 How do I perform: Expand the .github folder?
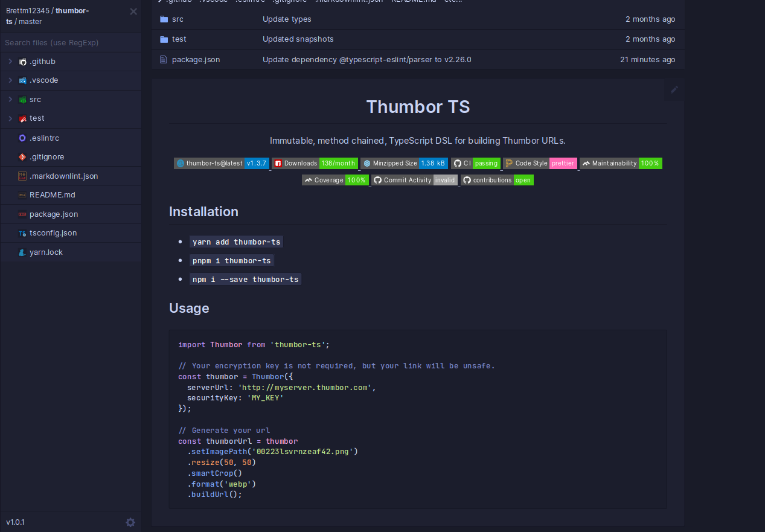click(x=10, y=61)
